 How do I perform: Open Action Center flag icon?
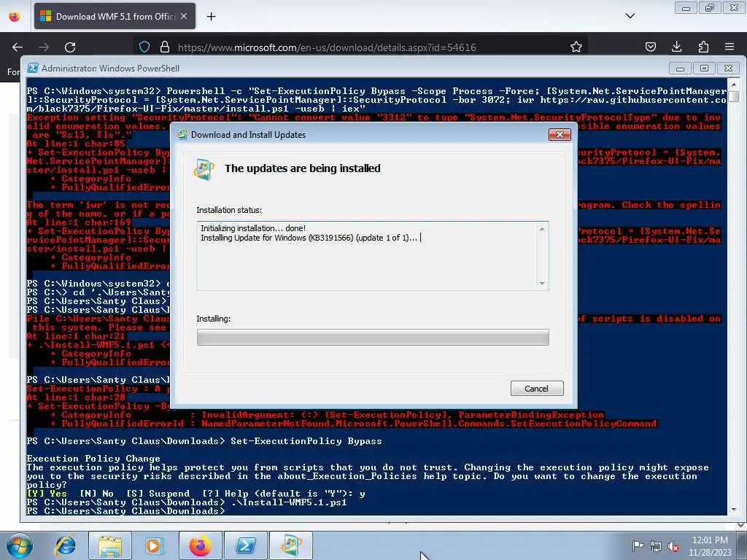tap(638, 546)
